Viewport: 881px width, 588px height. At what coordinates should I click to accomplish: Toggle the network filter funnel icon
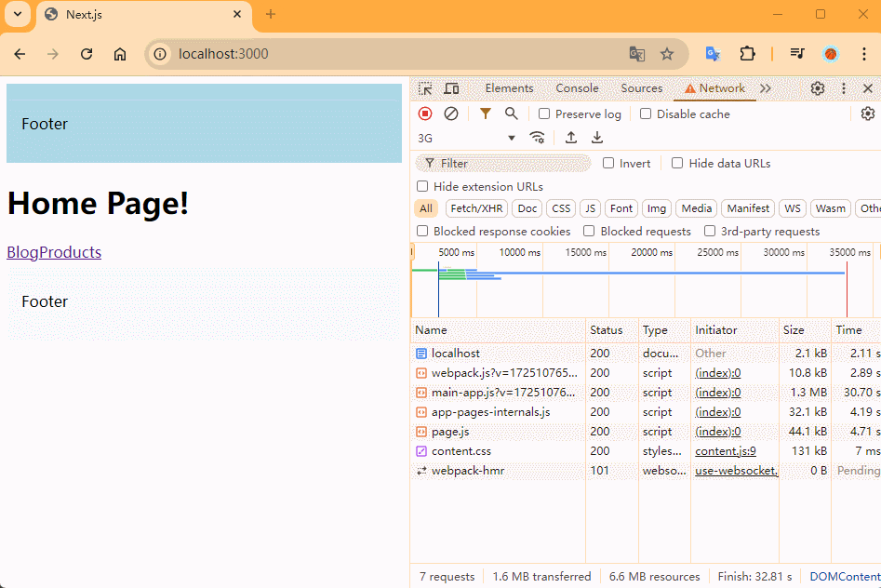pos(485,114)
